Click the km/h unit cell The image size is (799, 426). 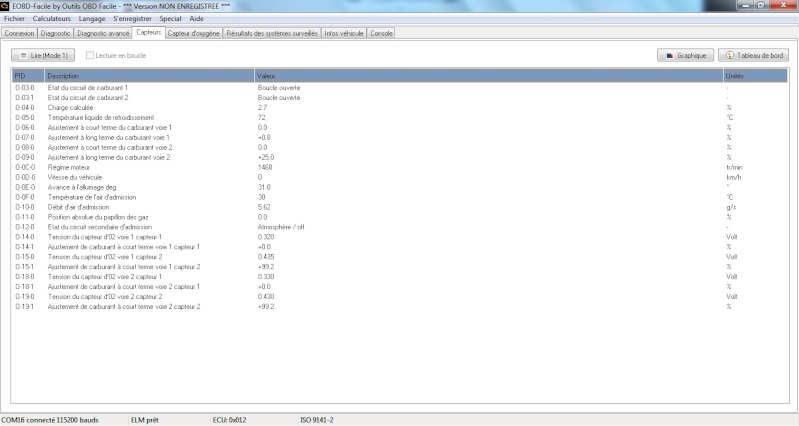pyautogui.click(x=734, y=177)
